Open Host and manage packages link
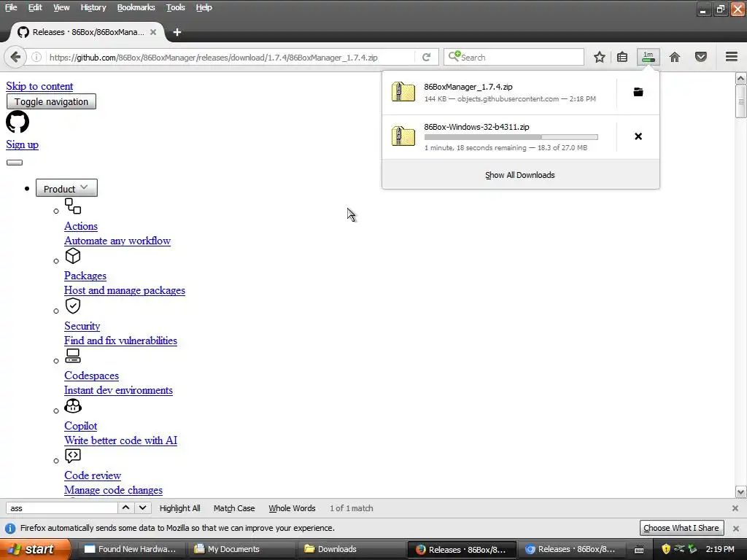 coord(125,290)
